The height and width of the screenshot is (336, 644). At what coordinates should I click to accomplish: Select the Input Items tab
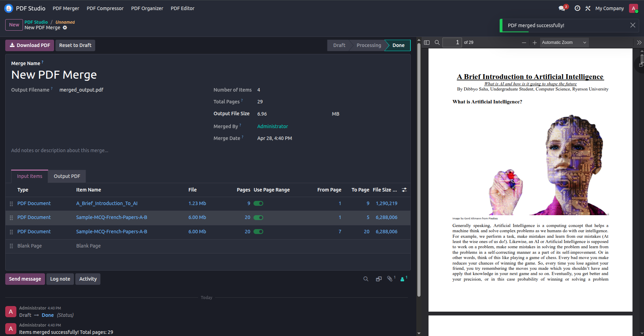[30, 176]
